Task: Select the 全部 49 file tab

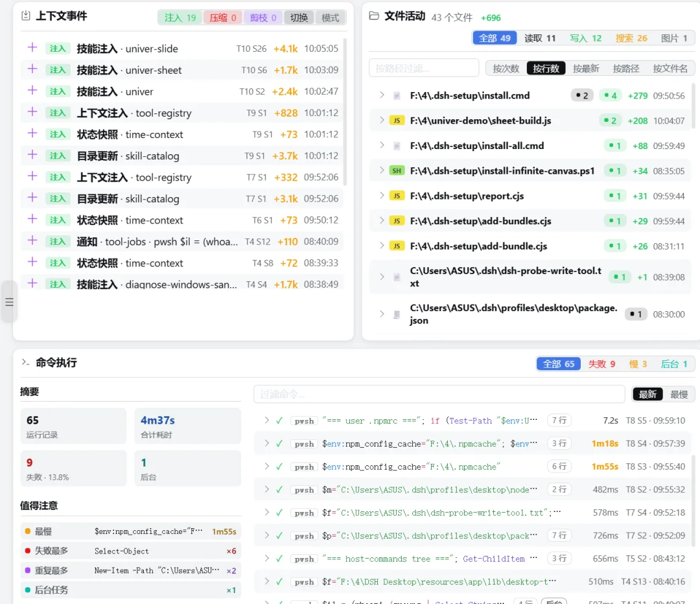Action: click(x=495, y=38)
